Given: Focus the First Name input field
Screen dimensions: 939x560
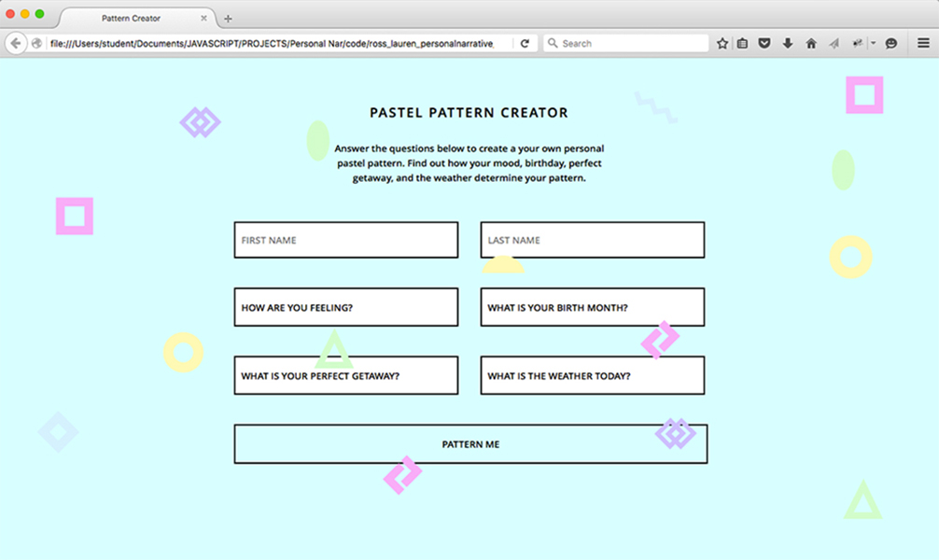Looking at the screenshot, I should coord(345,240).
